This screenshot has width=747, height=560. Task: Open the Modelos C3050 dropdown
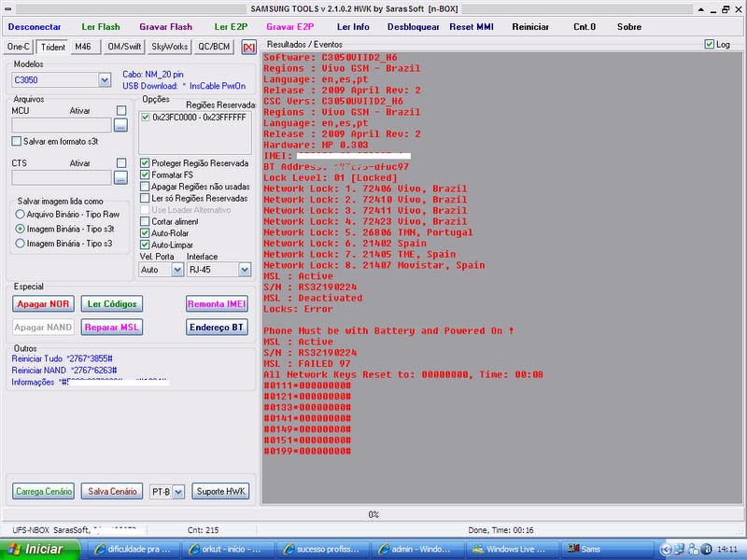(x=105, y=79)
